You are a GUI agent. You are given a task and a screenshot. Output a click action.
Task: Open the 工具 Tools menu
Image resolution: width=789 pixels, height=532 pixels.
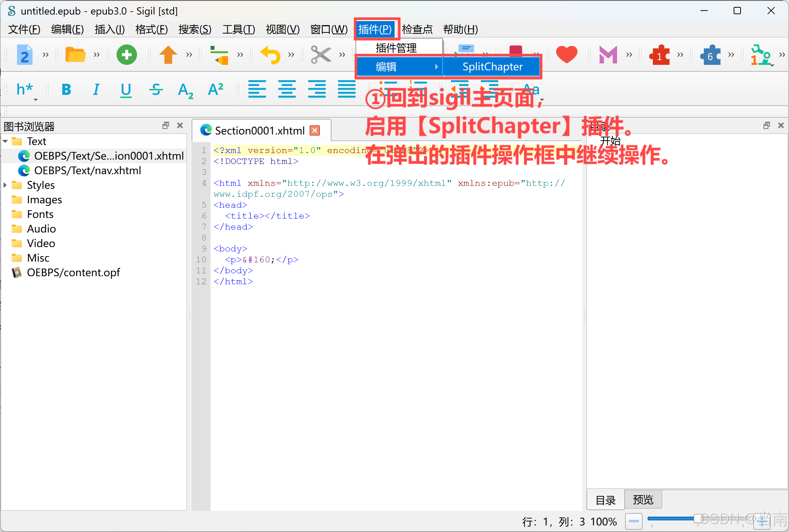pos(239,30)
